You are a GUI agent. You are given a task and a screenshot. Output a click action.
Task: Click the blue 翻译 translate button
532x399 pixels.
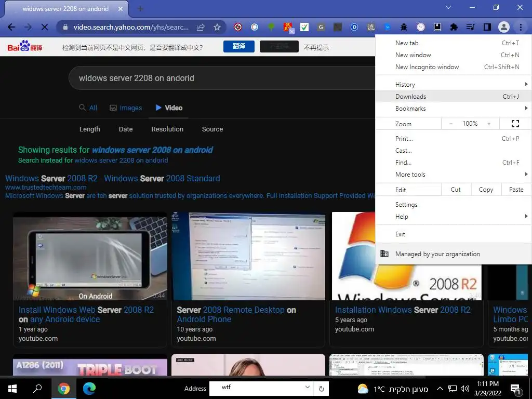click(x=239, y=46)
